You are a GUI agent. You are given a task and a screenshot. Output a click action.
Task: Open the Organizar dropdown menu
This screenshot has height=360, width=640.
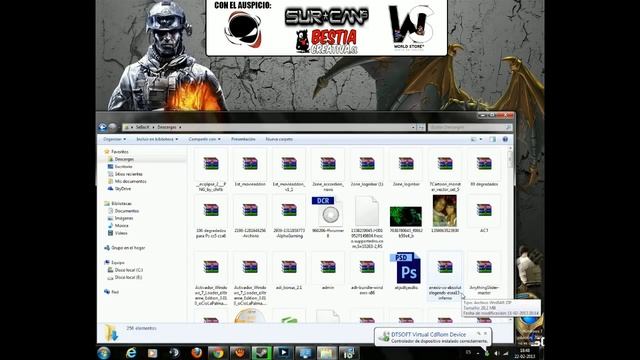pyautogui.click(x=114, y=139)
